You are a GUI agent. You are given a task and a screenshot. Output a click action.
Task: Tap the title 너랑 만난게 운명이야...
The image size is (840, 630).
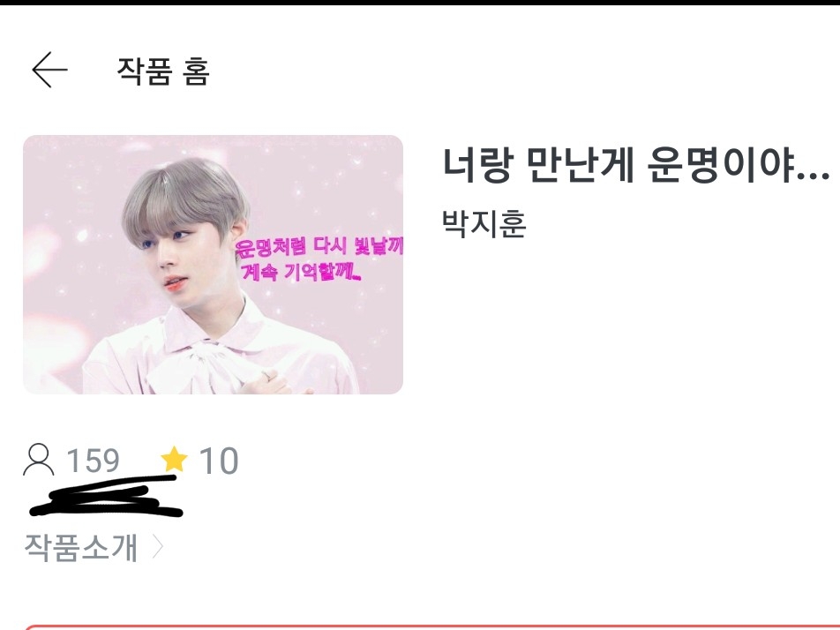tap(636, 166)
